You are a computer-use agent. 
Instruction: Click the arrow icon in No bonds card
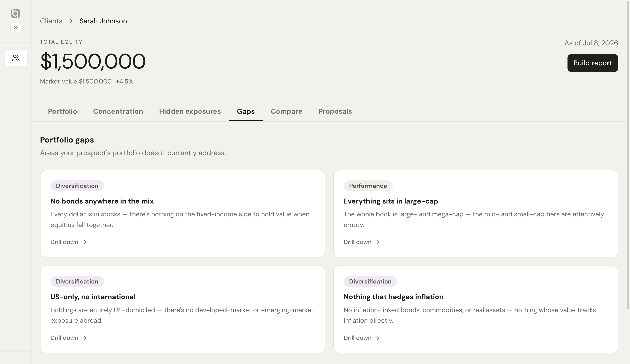point(84,242)
